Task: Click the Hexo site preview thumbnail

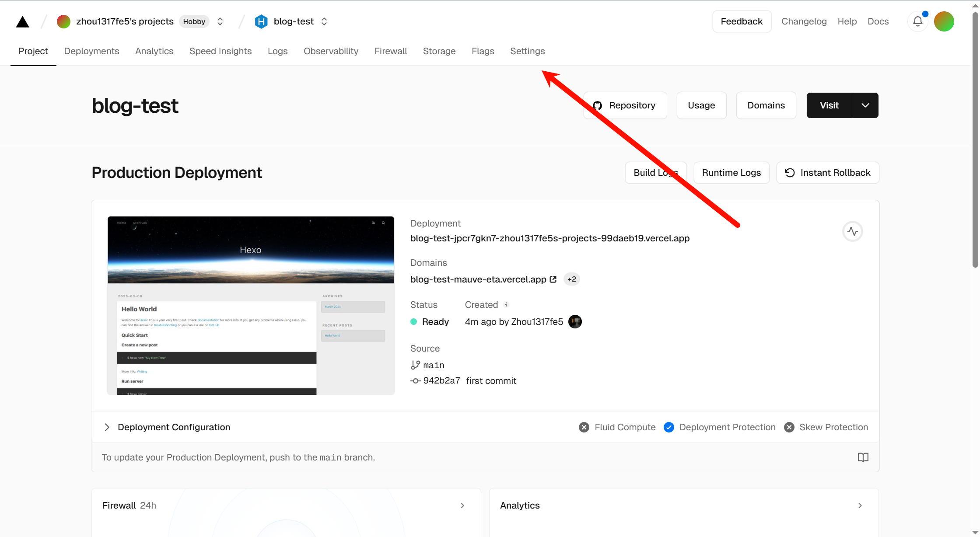Action: click(x=251, y=306)
